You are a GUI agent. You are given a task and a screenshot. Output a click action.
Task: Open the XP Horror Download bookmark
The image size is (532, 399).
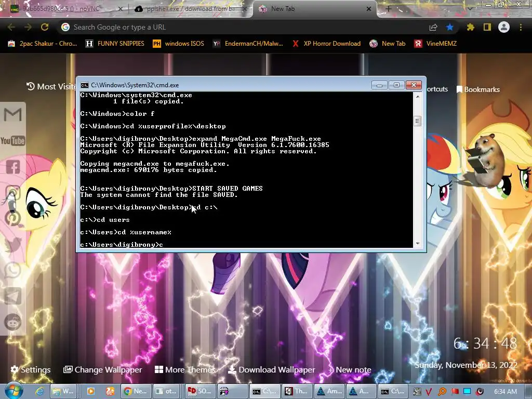click(x=326, y=44)
